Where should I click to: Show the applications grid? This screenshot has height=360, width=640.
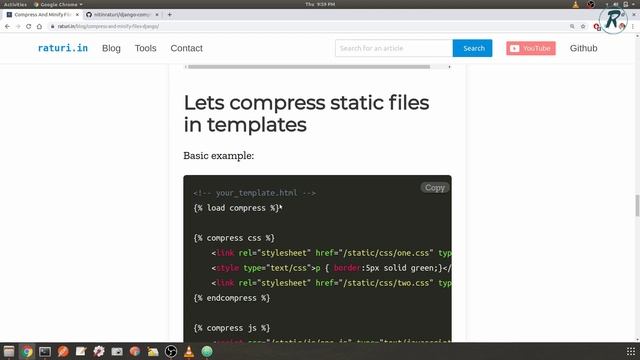point(631,351)
